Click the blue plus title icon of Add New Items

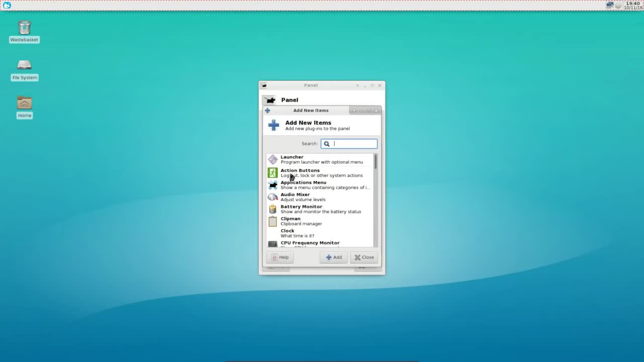coord(267,111)
